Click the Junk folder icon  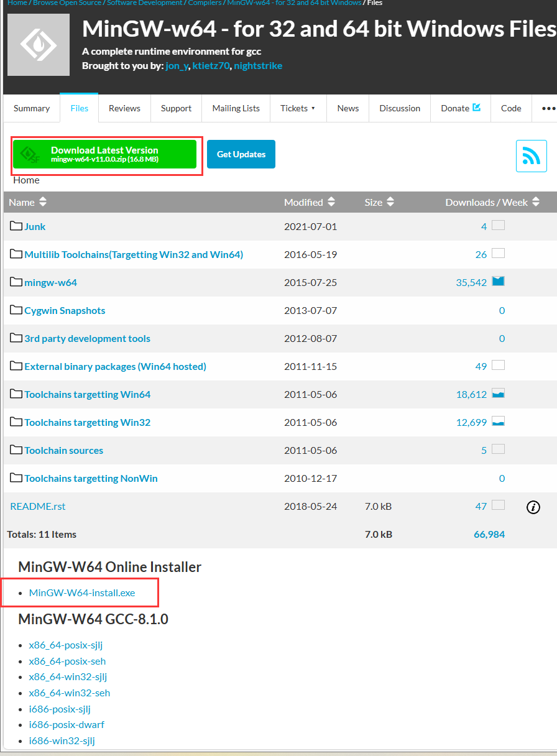point(16,226)
